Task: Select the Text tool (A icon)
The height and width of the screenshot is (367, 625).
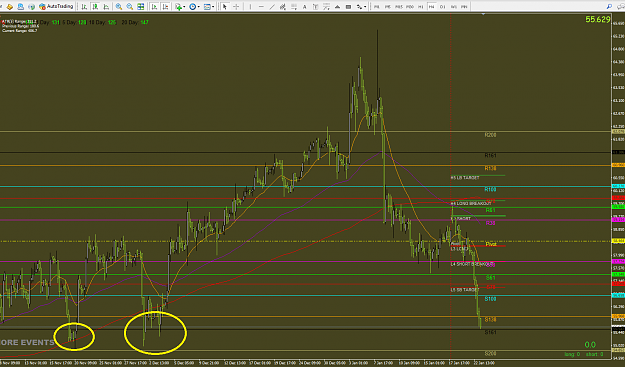Action: [x=305, y=7]
